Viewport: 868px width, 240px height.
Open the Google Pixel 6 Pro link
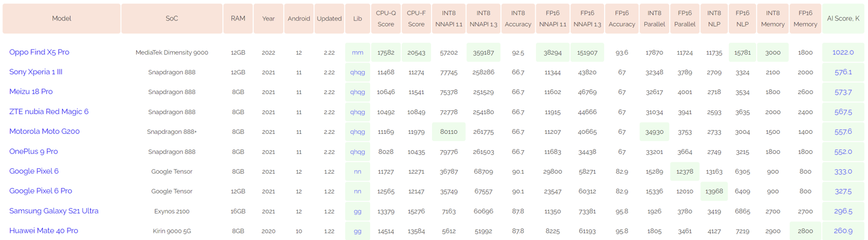[x=40, y=191]
